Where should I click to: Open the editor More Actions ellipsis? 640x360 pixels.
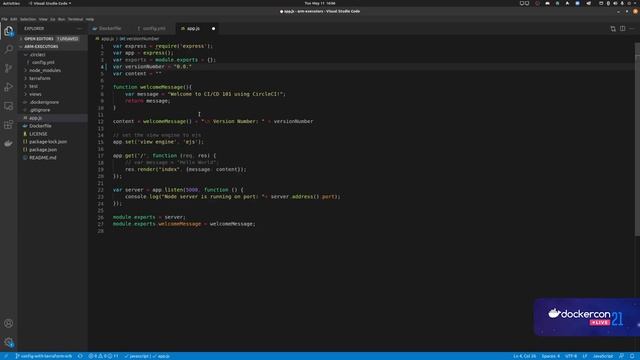(x=632, y=29)
